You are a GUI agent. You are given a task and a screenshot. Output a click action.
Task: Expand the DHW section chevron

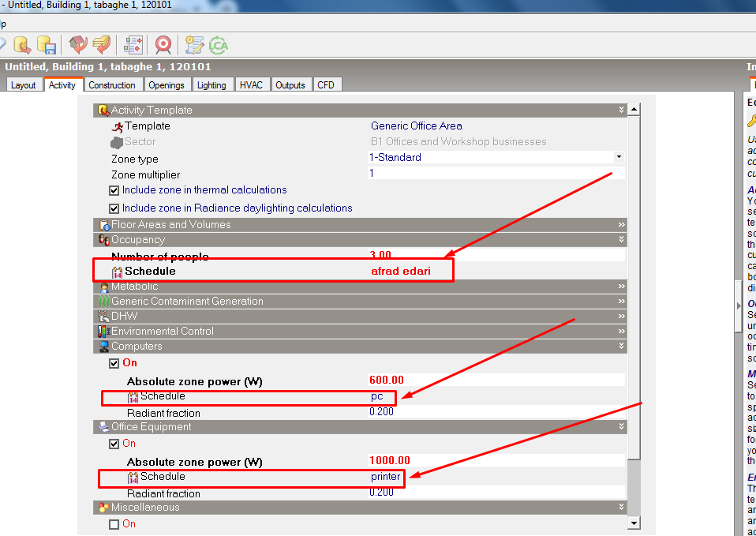(x=622, y=317)
